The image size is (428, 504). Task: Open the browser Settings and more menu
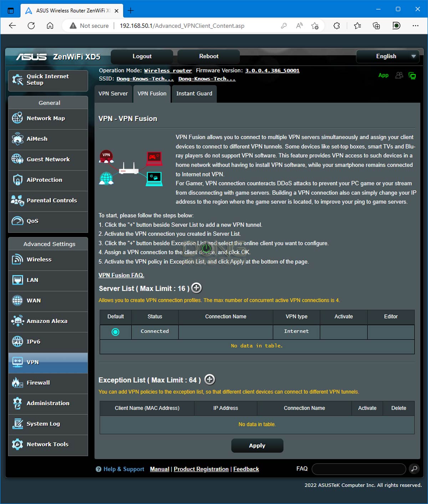[x=416, y=26]
